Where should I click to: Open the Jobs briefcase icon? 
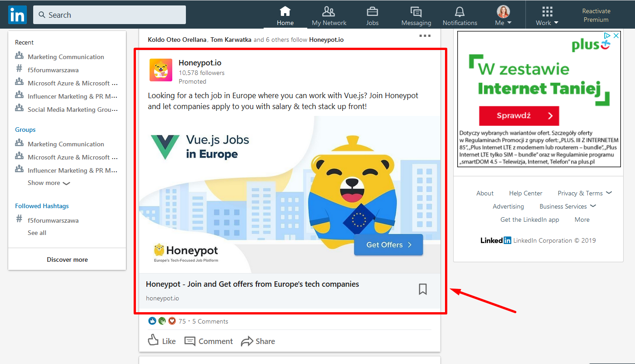(372, 12)
